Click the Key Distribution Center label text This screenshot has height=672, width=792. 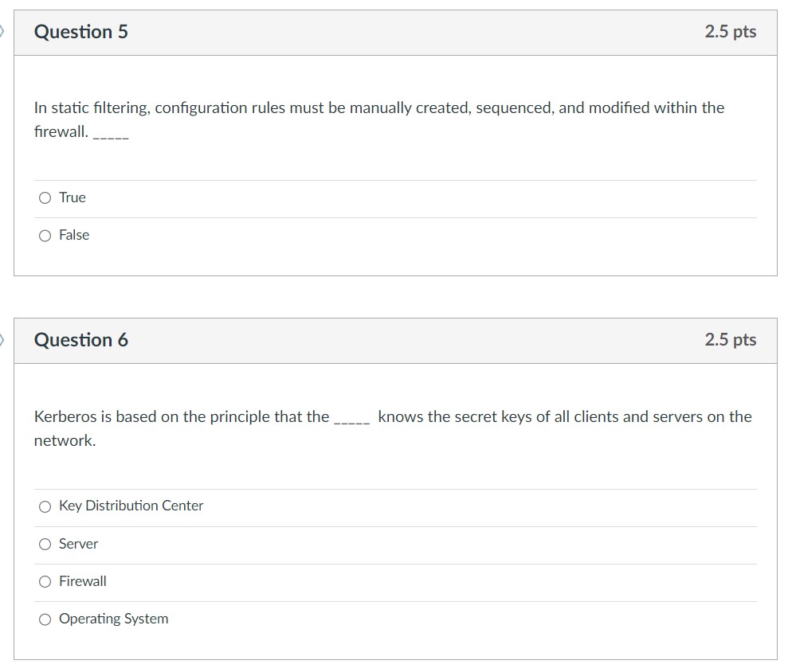coord(131,506)
